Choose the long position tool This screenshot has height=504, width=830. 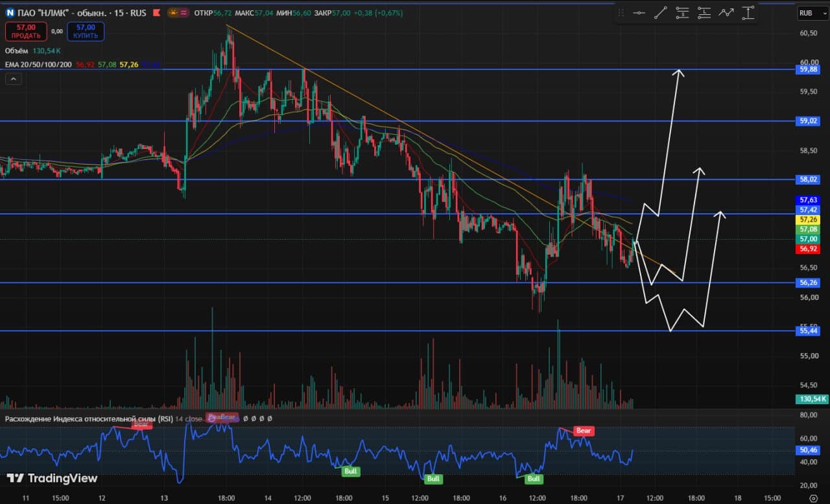pyautogui.click(x=704, y=12)
